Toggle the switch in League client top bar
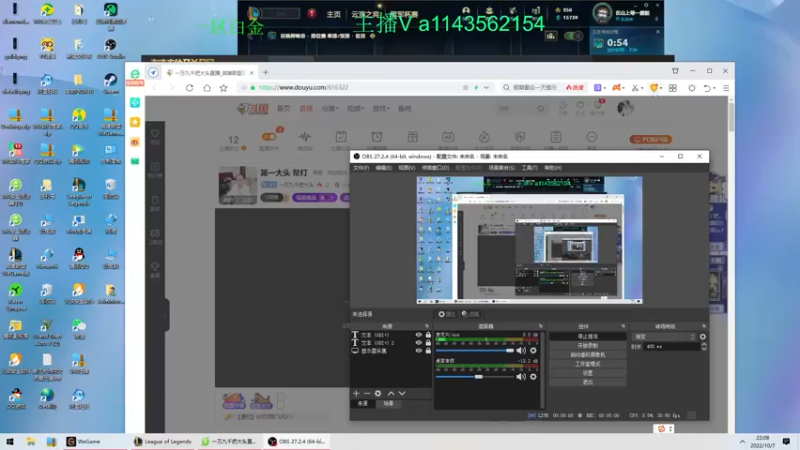This screenshot has height=450, width=800. (x=573, y=36)
